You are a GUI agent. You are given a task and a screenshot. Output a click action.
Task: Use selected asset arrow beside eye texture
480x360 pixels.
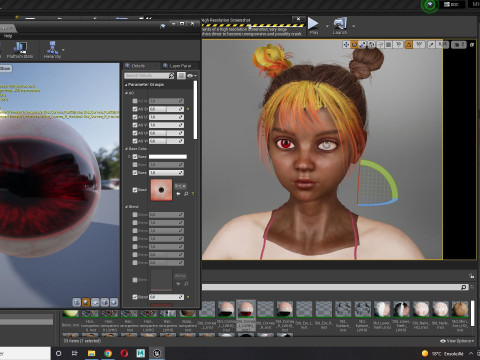(x=178, y=194)
